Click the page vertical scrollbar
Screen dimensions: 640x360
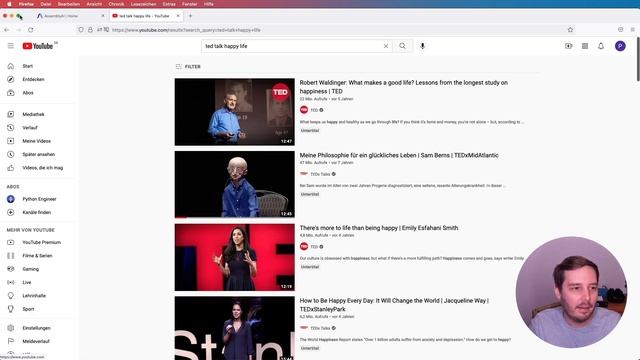click(x=637, y=59)
